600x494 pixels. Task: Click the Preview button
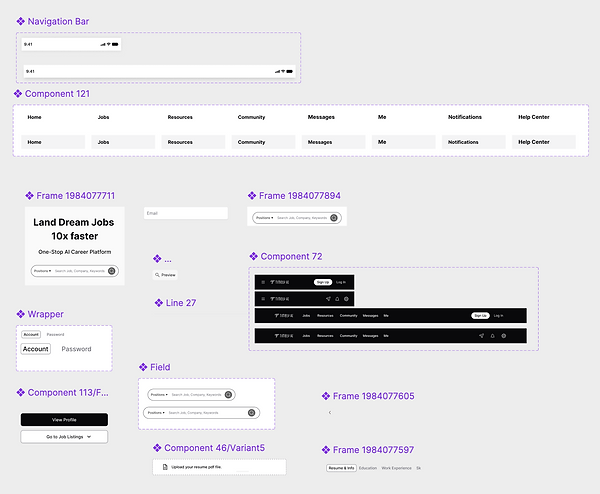point(165,275)
